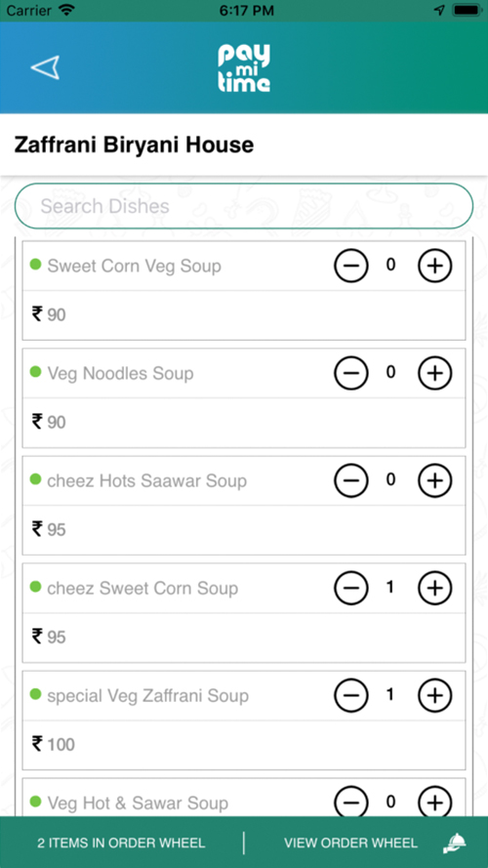488x868 pixels.
Task: Tap minus icon for Veg Hot & Sawar Soup
Action: click(x=350, y=803)
